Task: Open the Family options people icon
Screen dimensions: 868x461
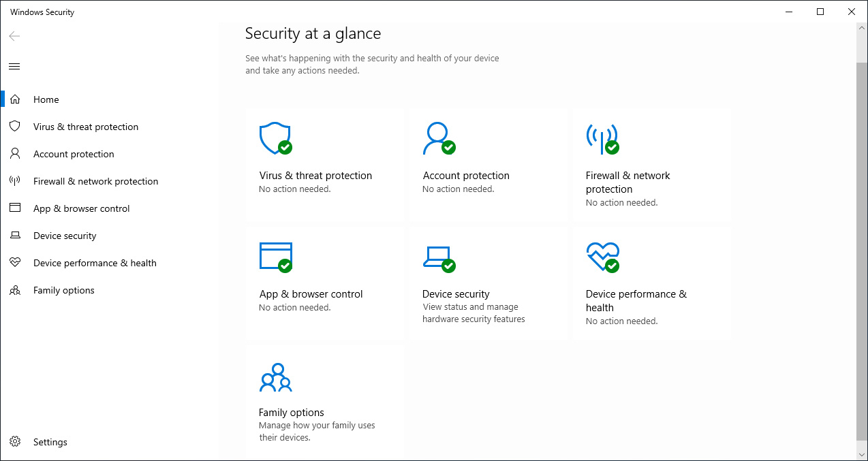Action: tap(275, 377)
